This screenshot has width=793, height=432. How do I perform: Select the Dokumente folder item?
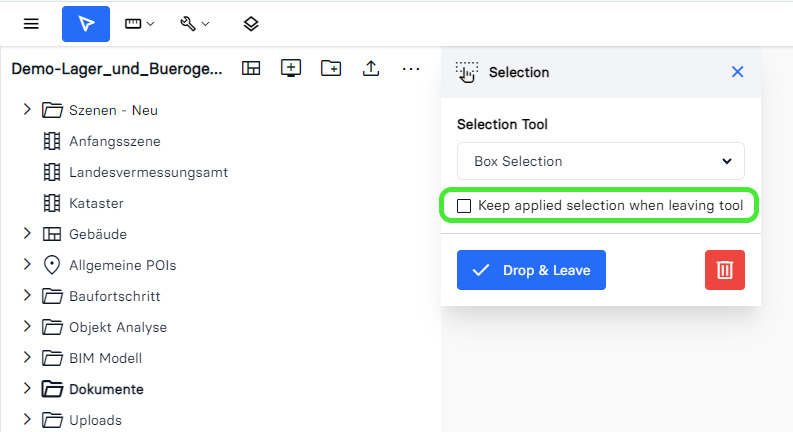click(x=105, y=389)
